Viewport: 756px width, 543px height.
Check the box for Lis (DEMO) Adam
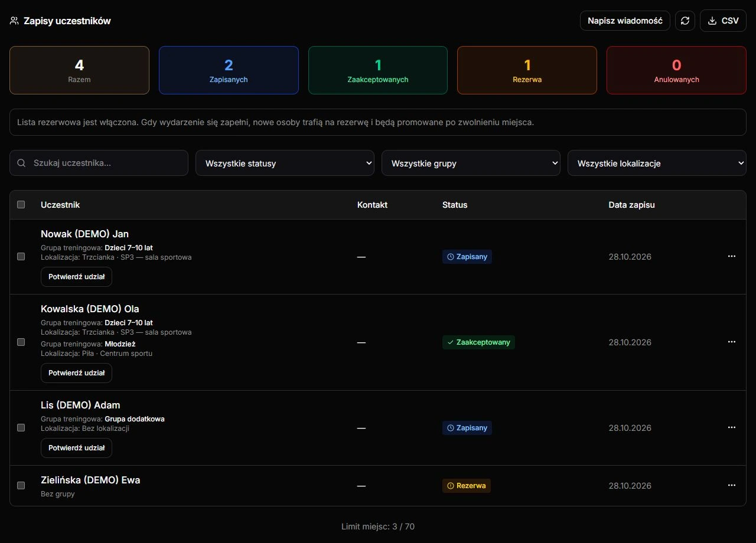pyautogui.click(x=21, y=428)
